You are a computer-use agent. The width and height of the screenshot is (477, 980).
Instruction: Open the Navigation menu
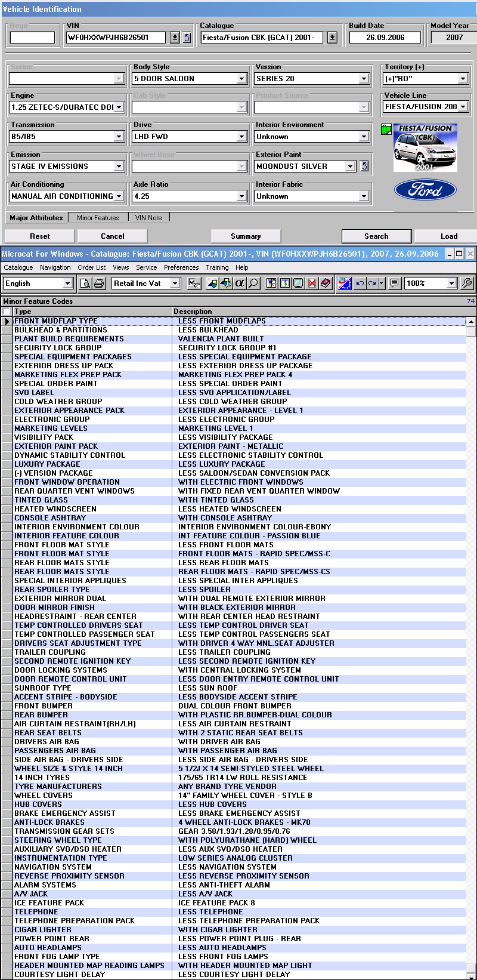(x=55, y=267)
